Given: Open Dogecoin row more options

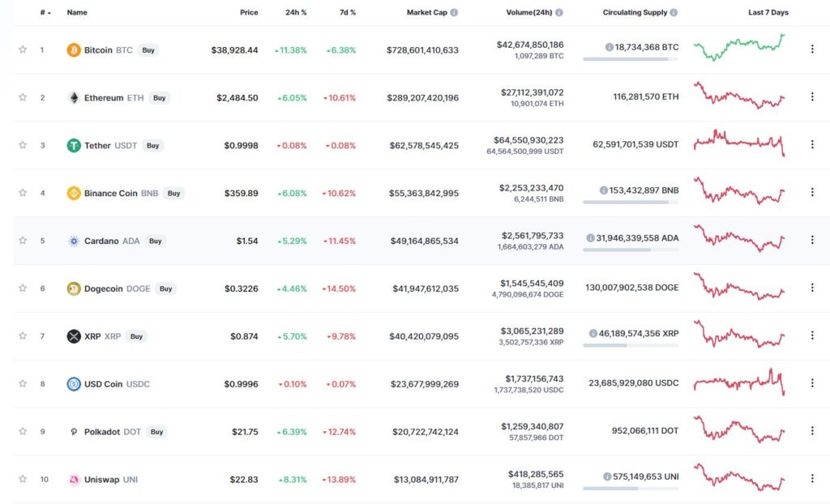Looking at the screenshot, I should click(x=812, y=288).
